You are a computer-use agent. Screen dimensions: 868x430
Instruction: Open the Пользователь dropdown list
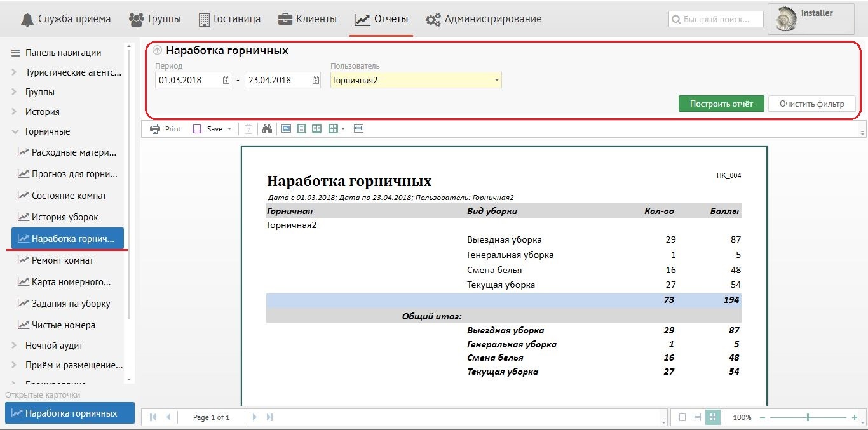point(496,81)
